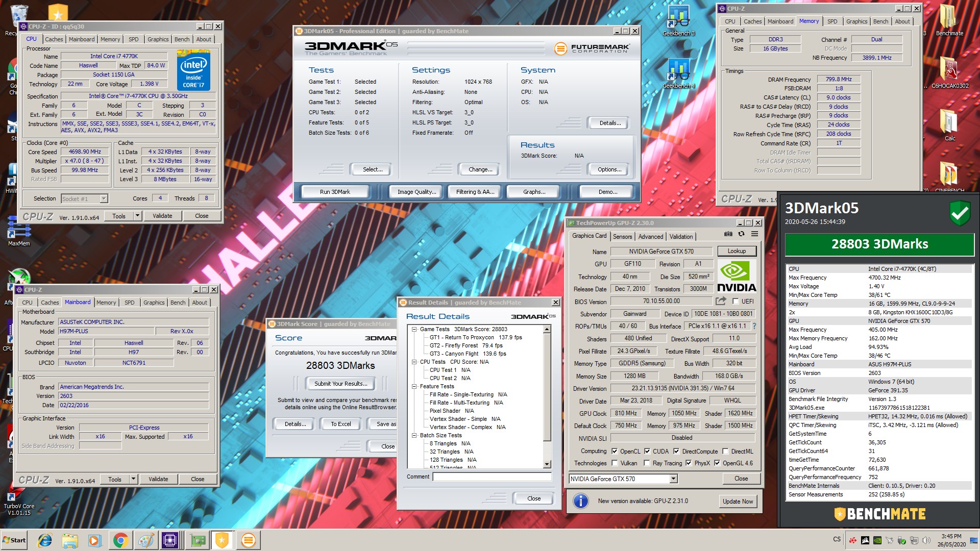Screen dimensions: 980x551
Task: Click the taskbar clock
Action: (951, 540)
